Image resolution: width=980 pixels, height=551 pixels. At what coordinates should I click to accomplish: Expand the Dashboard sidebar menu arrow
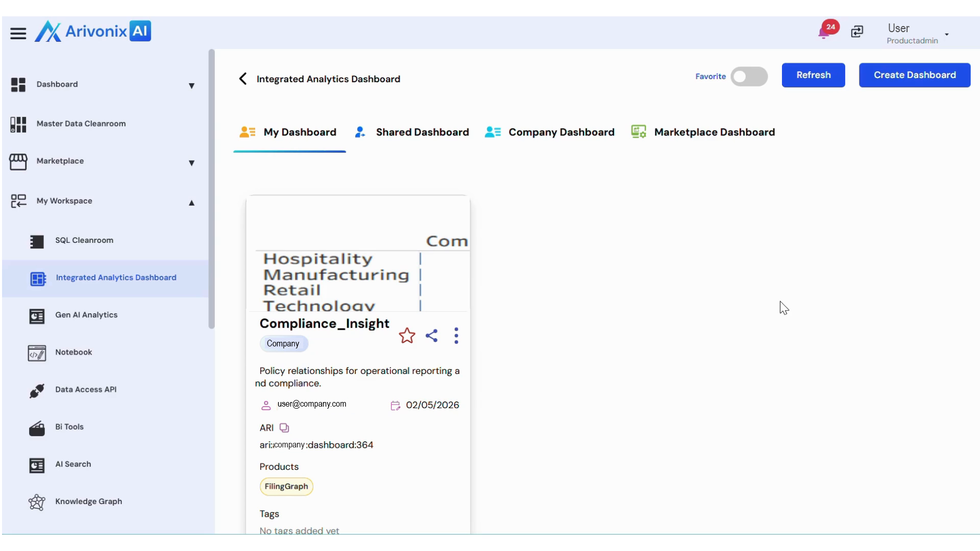point(191,86)
